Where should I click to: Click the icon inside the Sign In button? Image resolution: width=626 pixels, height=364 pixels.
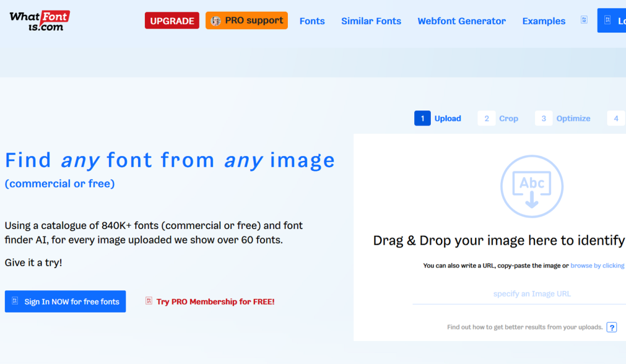coord(15,301)
